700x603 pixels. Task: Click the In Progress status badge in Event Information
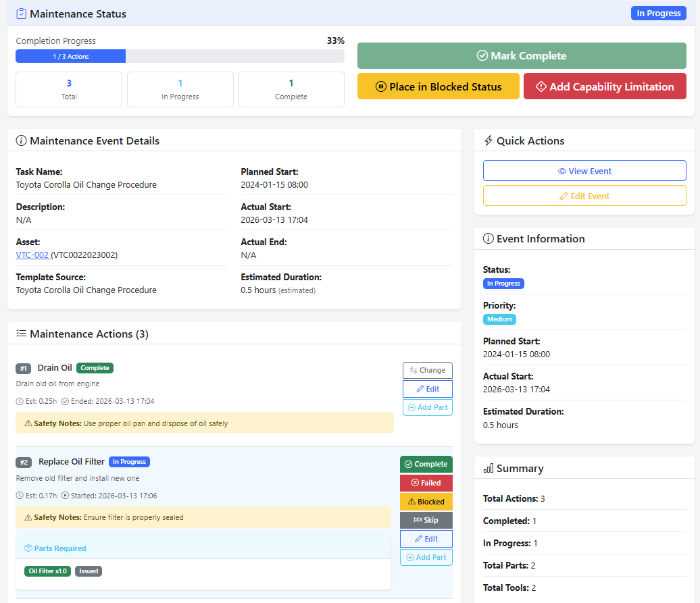coord(503,283)
